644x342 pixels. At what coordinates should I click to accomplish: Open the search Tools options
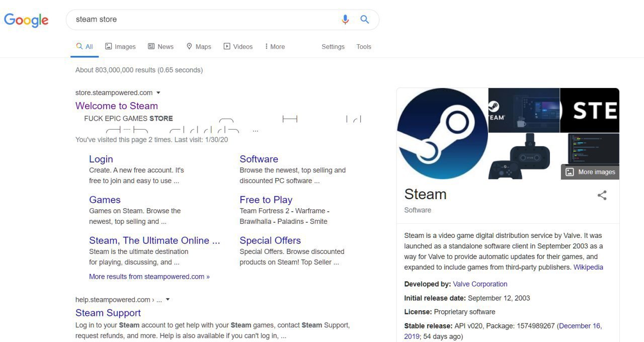pos(364,46)
